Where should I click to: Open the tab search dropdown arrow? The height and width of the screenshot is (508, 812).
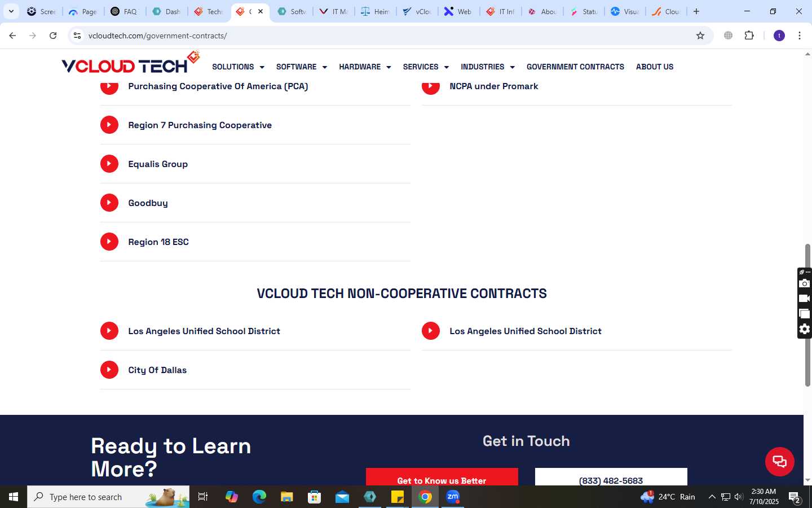[11, 11]
